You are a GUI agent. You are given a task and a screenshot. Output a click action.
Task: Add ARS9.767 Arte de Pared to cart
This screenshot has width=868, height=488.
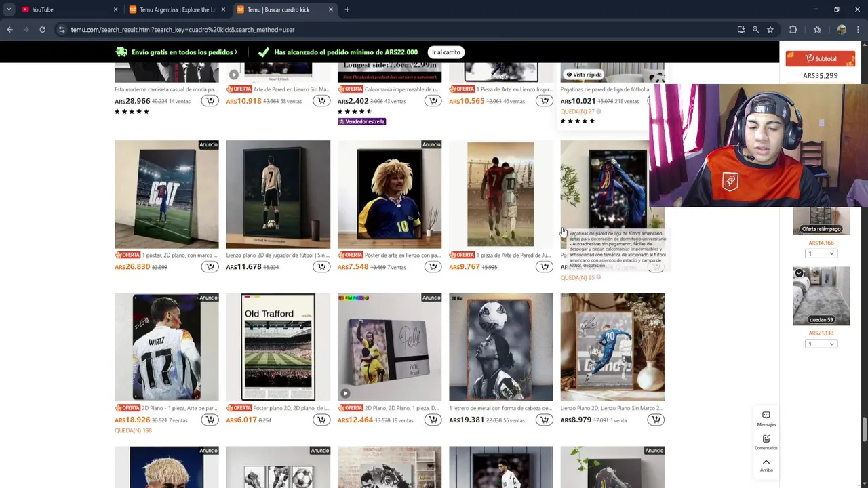point(544,267)
